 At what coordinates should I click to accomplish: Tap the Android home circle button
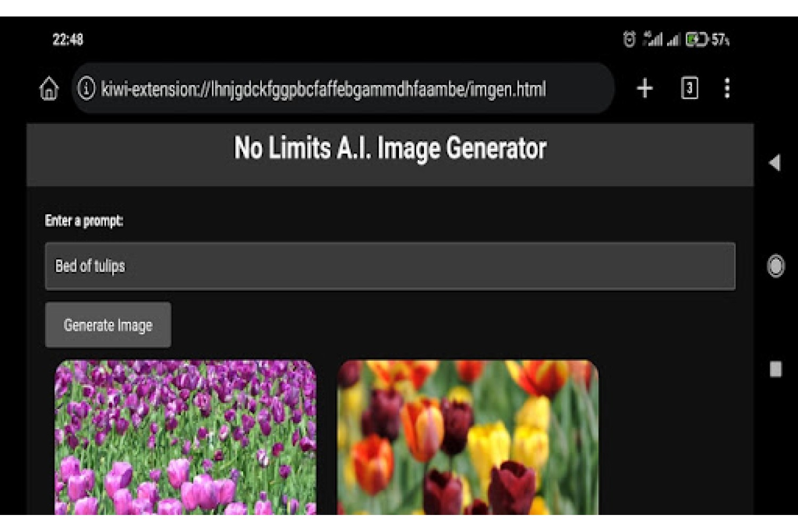pos(776,266)
